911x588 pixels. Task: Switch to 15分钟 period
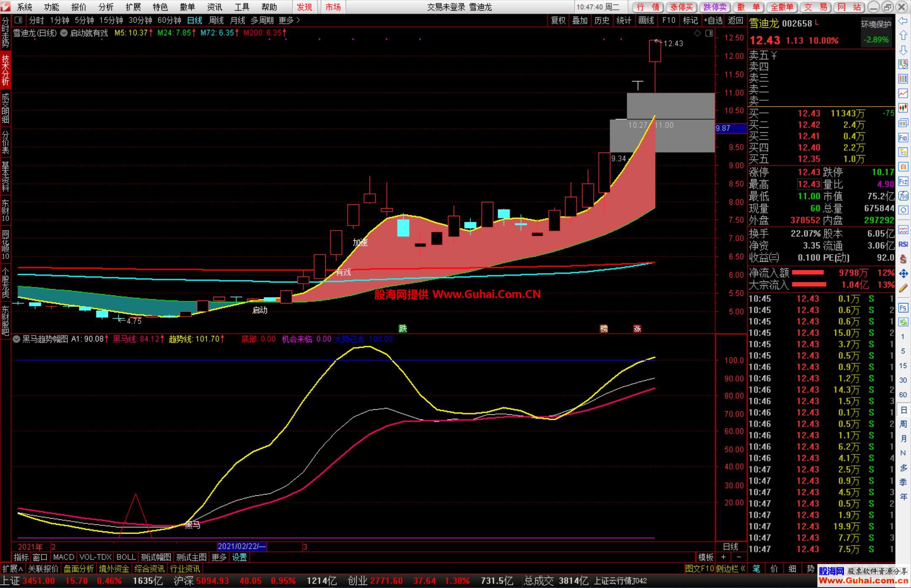click(x=111, y=20)
